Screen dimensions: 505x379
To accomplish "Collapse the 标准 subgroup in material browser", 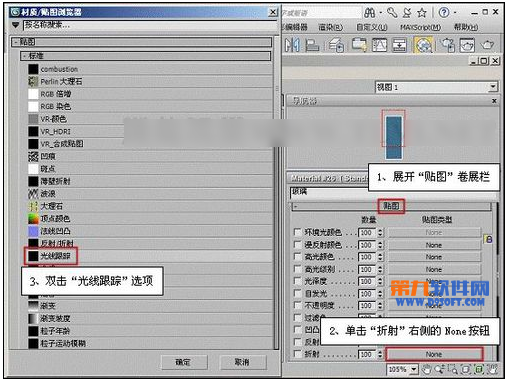I will [x=146, y=56].
